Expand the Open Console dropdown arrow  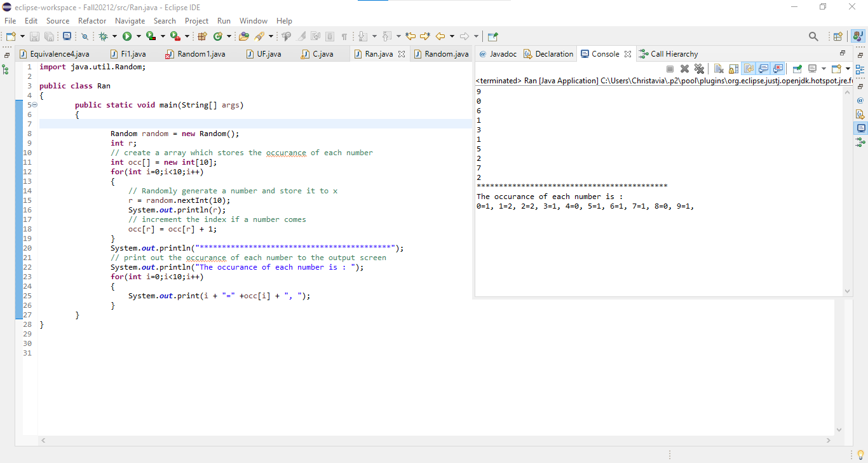[x=848, y=68]
